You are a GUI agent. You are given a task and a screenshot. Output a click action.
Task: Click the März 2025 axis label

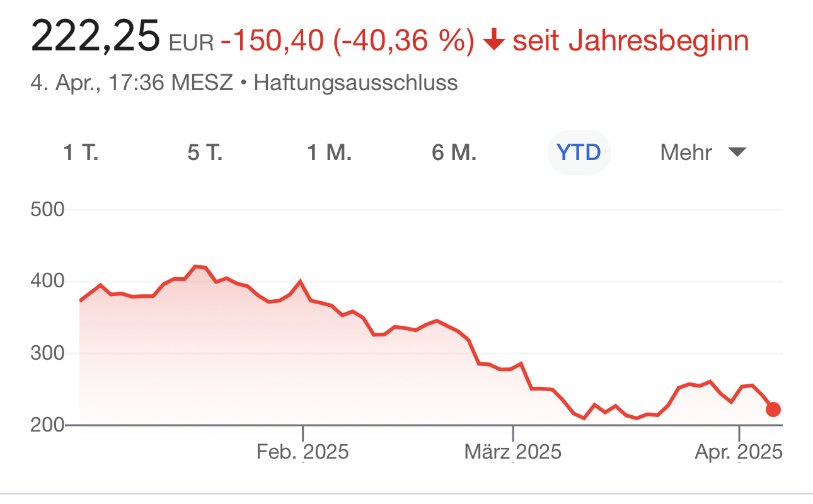[513, 452]
